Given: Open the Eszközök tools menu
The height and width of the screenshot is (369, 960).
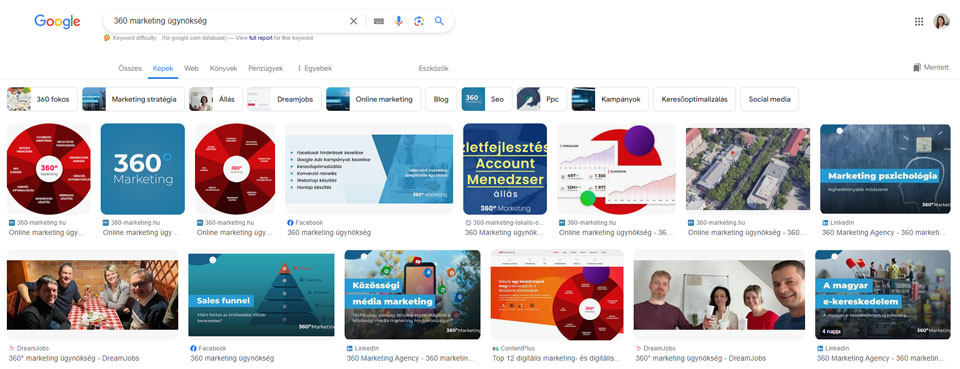Looking at the screenshot, I should (x=433, y=69).
